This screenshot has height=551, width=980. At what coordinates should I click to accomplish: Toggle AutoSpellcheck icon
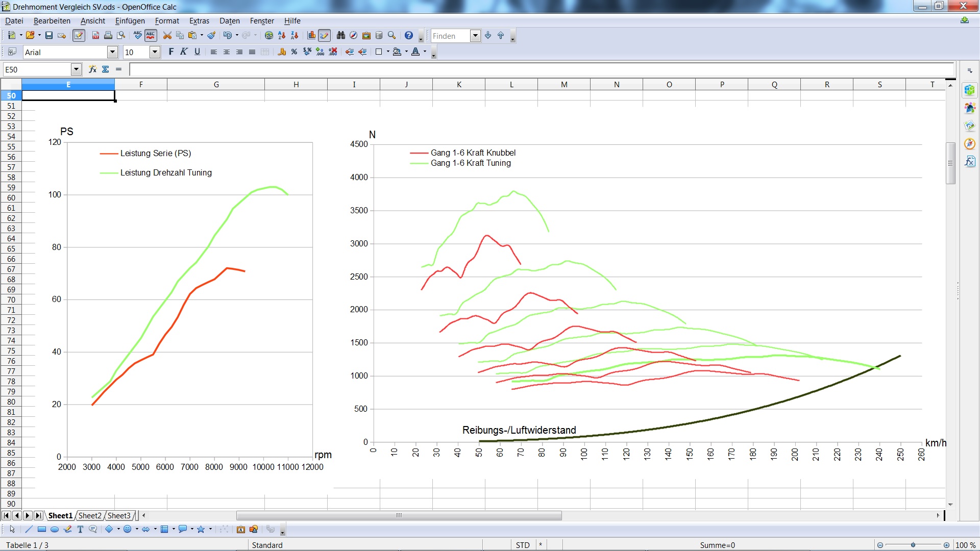click(151, 36)
